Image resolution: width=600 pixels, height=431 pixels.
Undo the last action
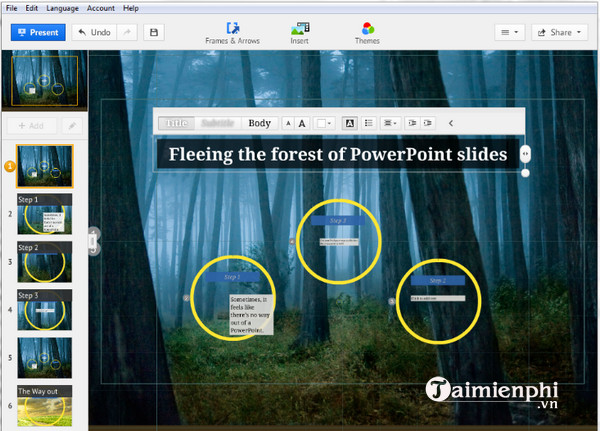pyautogui.click(x=94, y=33)
